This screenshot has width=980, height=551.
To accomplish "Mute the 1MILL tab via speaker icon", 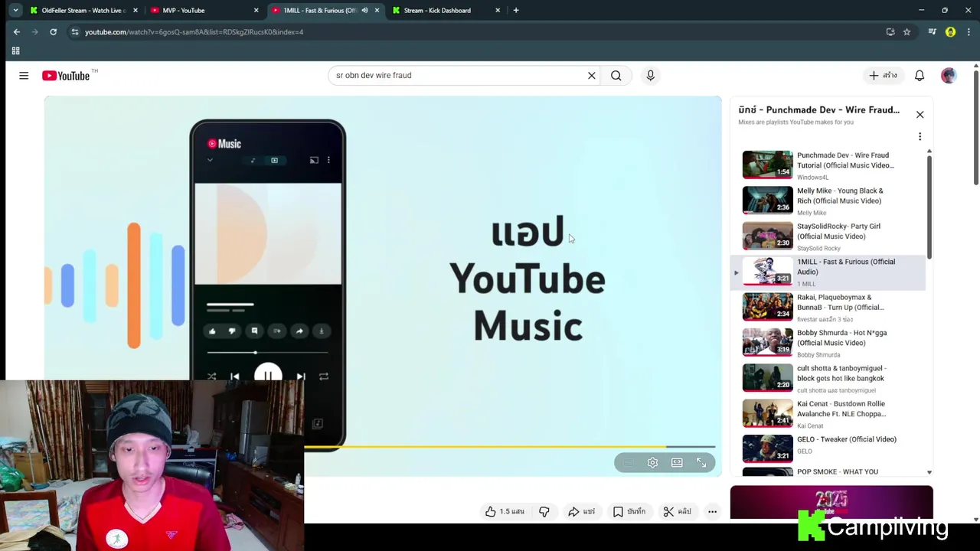I will [x=364, y=11].
